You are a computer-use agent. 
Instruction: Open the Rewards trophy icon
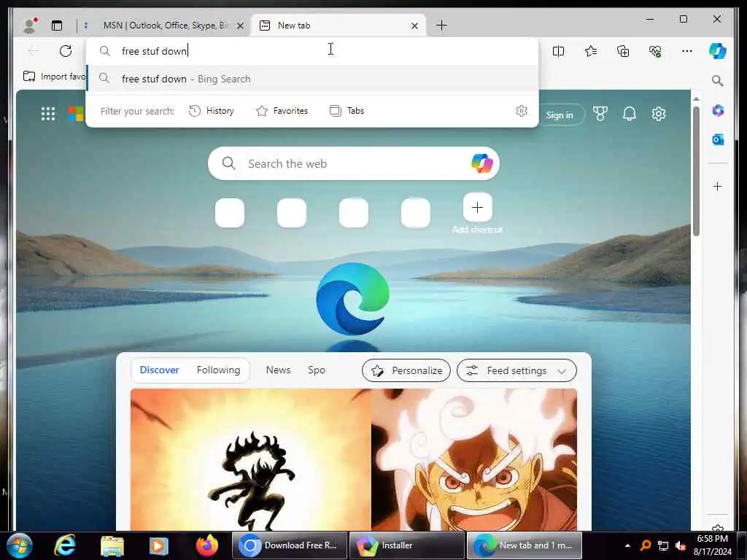point(600,114)
